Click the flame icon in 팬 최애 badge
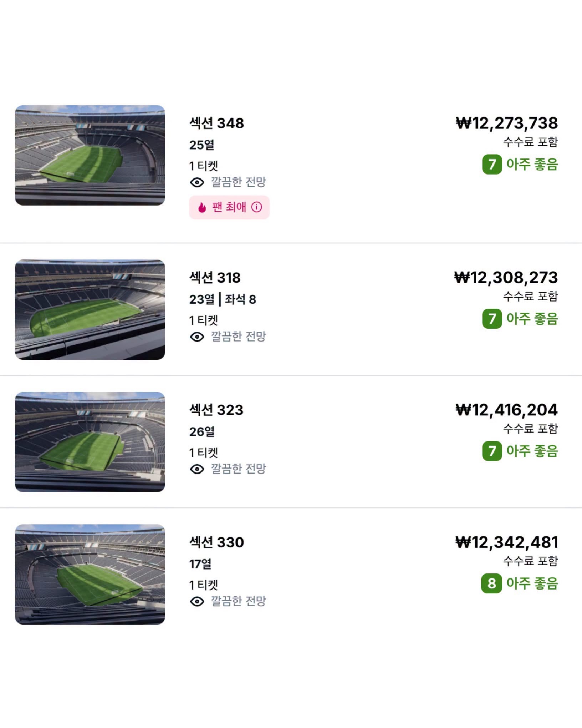Image resolution: width=582 pixels, height=728 pixels. tap(202, 207)
